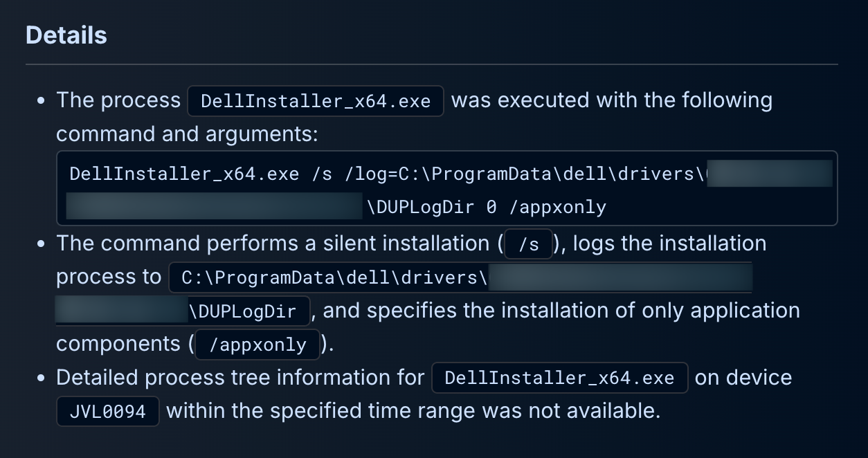Click the text 'The command performs a silent installation'
This screenshot has height=458, width=868.
tap(273, 244)
